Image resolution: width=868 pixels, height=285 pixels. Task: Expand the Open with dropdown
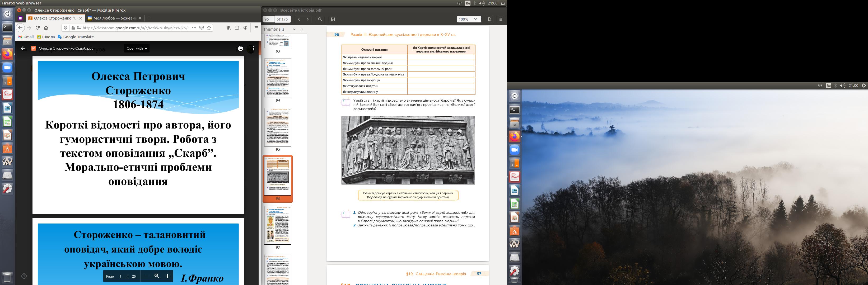137,49
